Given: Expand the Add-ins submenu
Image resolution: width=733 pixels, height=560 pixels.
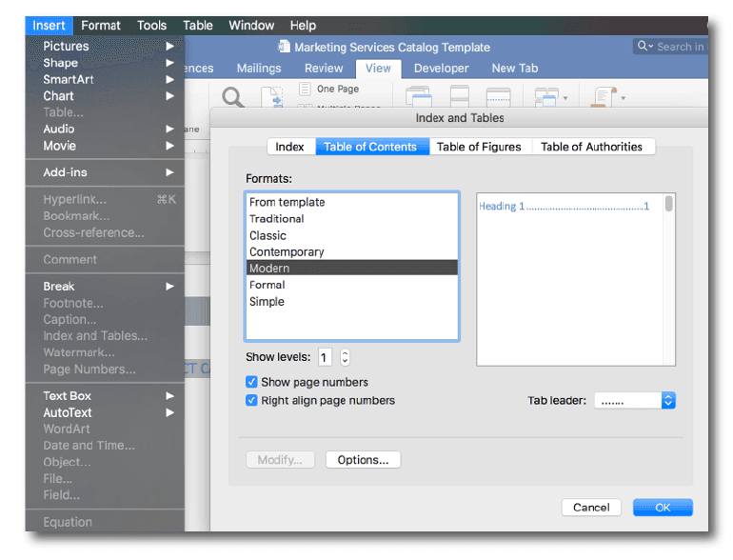Looking at the screenshot, I should click(x=105, y=172).
